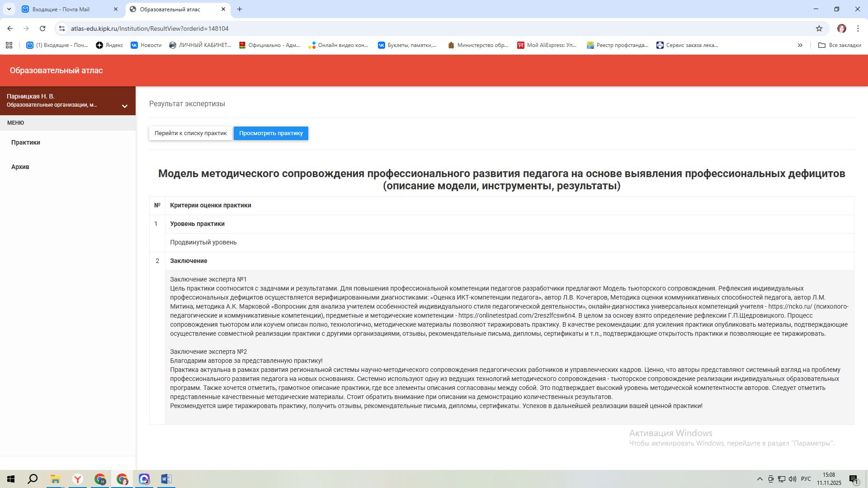The height and width of the screenshot is (488, 868).
Task: Show more bookmarks with double chevron
Action: coord(800,45)
